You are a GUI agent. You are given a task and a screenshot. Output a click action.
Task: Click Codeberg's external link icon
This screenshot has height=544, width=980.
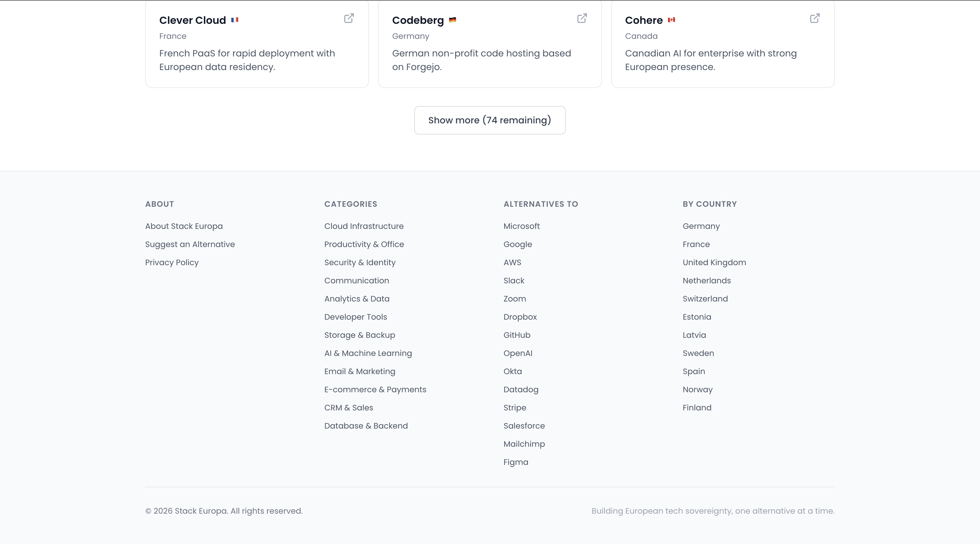click(x=582, y=18)
